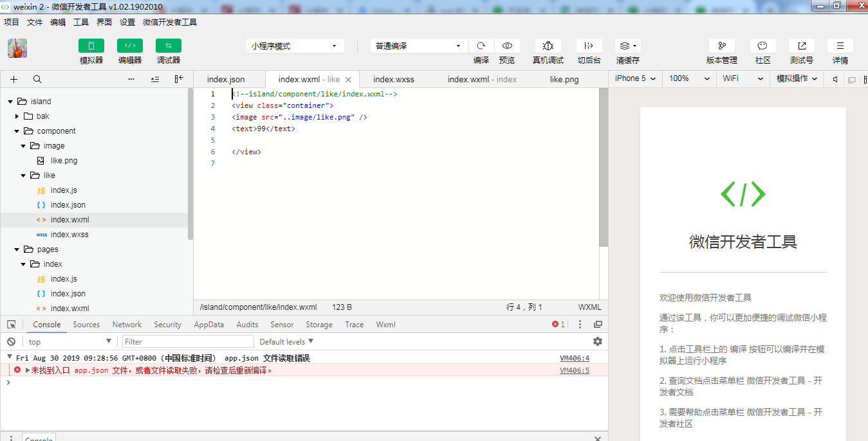Switch to the AppData devtools tab
The height and width of the screenshot is (441, 868).
point(209,325)
